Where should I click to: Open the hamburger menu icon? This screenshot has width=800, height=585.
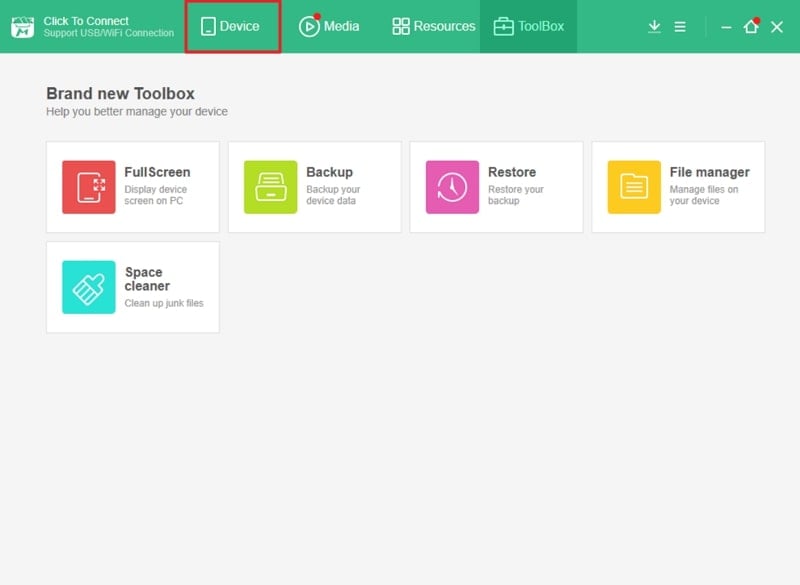[x=680, y=27]
